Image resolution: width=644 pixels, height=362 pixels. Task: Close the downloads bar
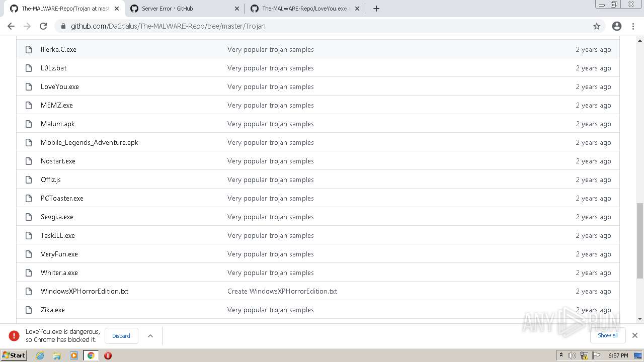635,335
